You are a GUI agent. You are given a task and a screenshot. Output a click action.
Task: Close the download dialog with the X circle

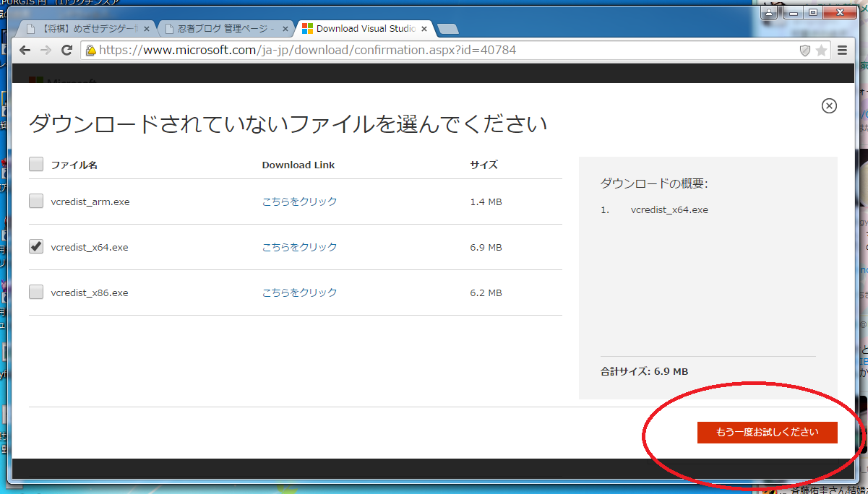click(x=829, y=105)
